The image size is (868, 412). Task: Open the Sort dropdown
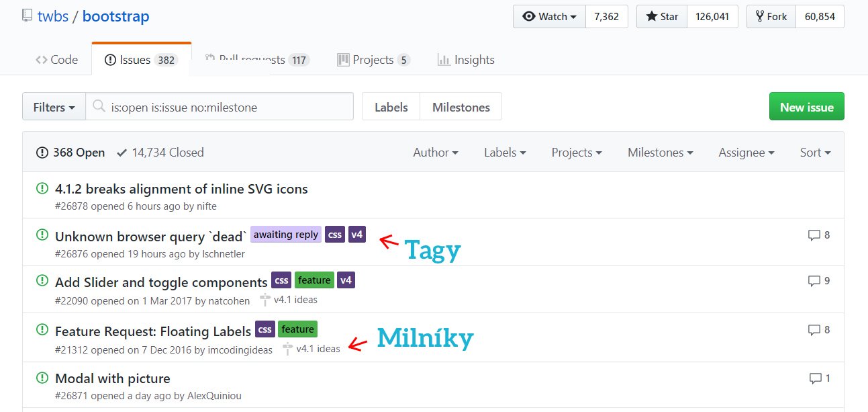(816, 153)
